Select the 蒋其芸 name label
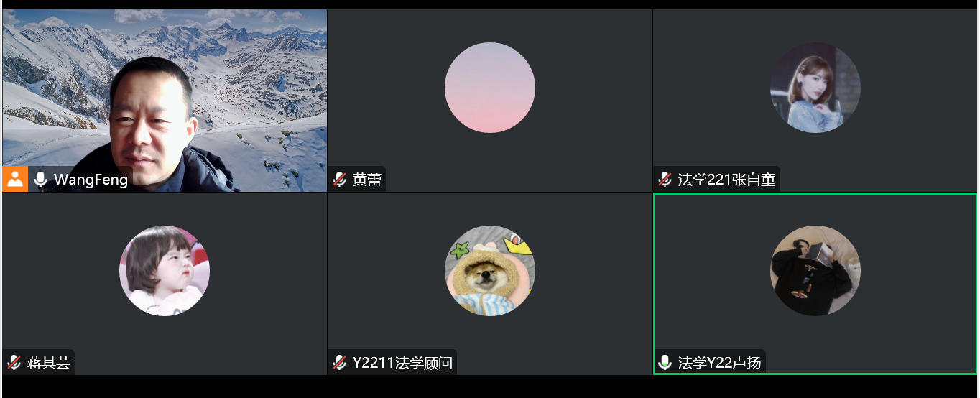 49,363
